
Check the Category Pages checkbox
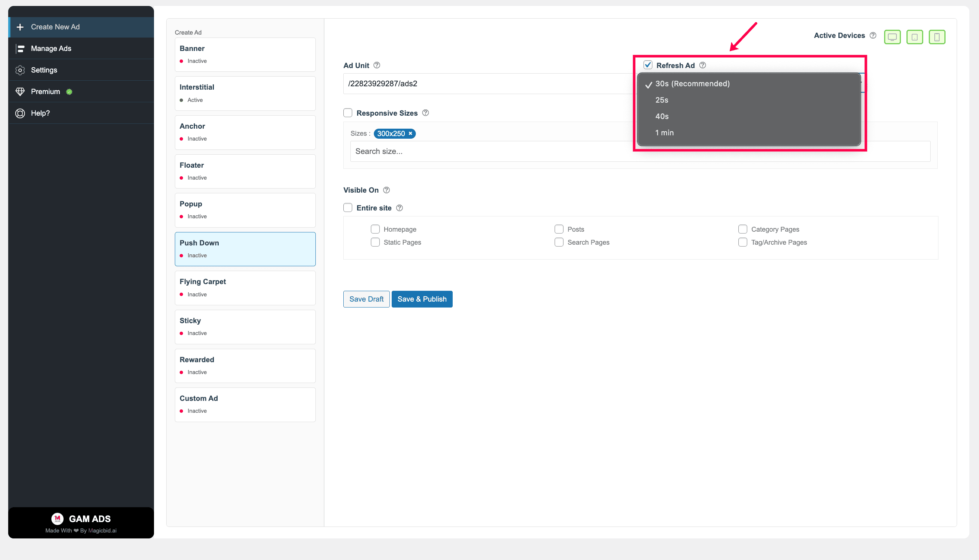[x=743, y=229]
